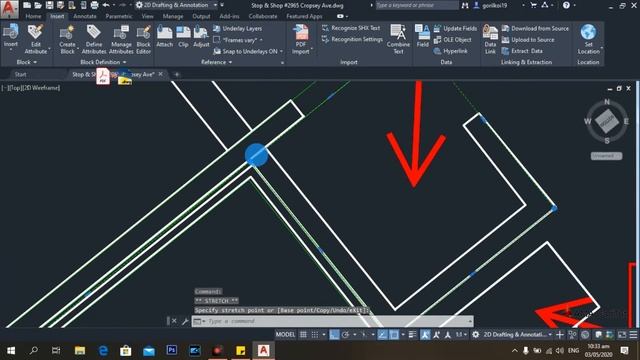640x360 pixels.
Task: Open the Combine Text tool
Action: [x=398, y=39]
